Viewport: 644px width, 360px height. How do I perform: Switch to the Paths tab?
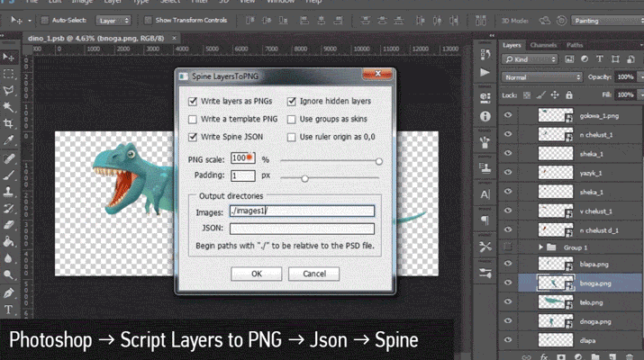575,45
